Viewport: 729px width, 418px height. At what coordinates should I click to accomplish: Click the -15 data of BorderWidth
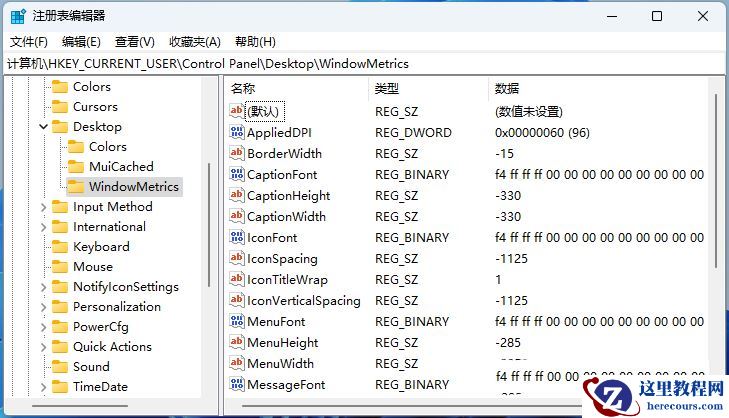(504, 153)
